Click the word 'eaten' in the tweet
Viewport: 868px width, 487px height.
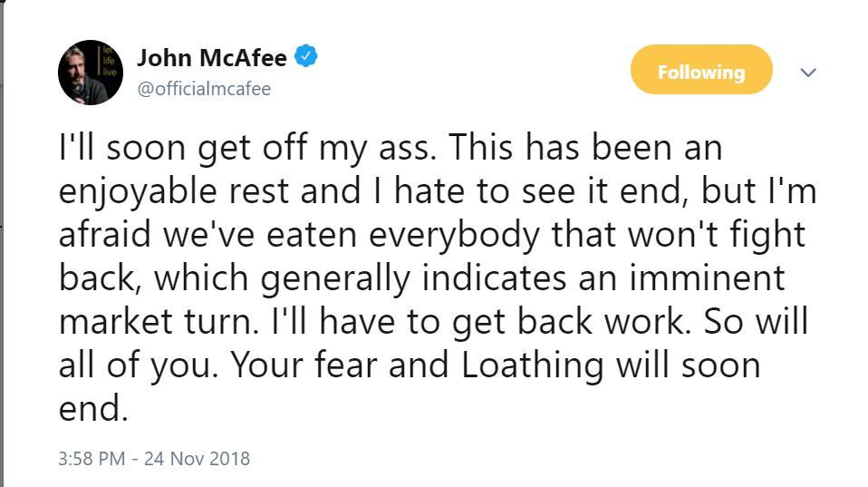click(x=311, y=235)
